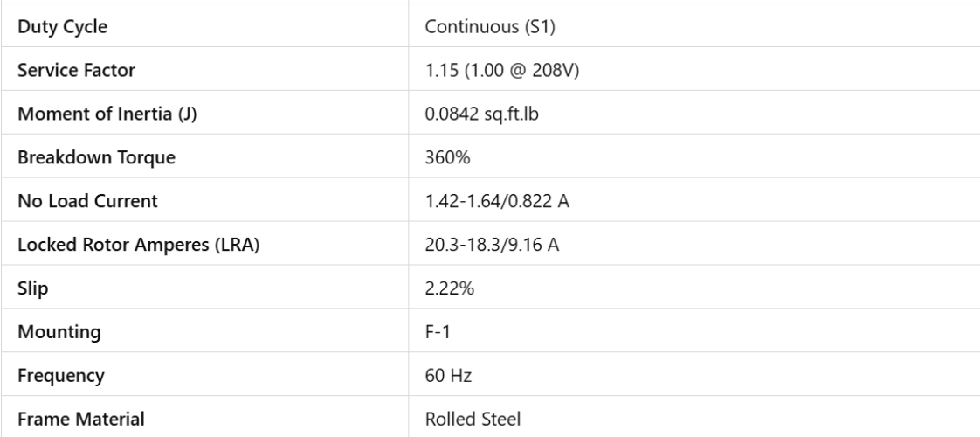Click the Frame Material label
Screen dimensions: 980x437
[x=72, y=420]
